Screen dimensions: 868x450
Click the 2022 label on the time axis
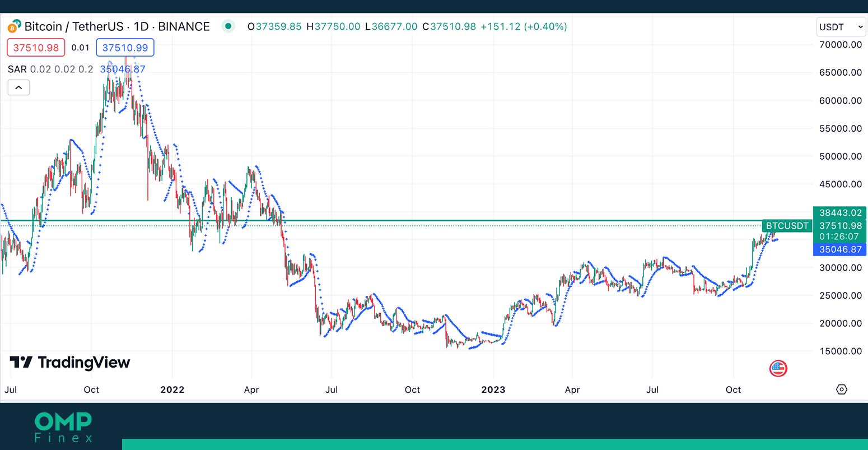pyautogui.click(x=172, y=389)
